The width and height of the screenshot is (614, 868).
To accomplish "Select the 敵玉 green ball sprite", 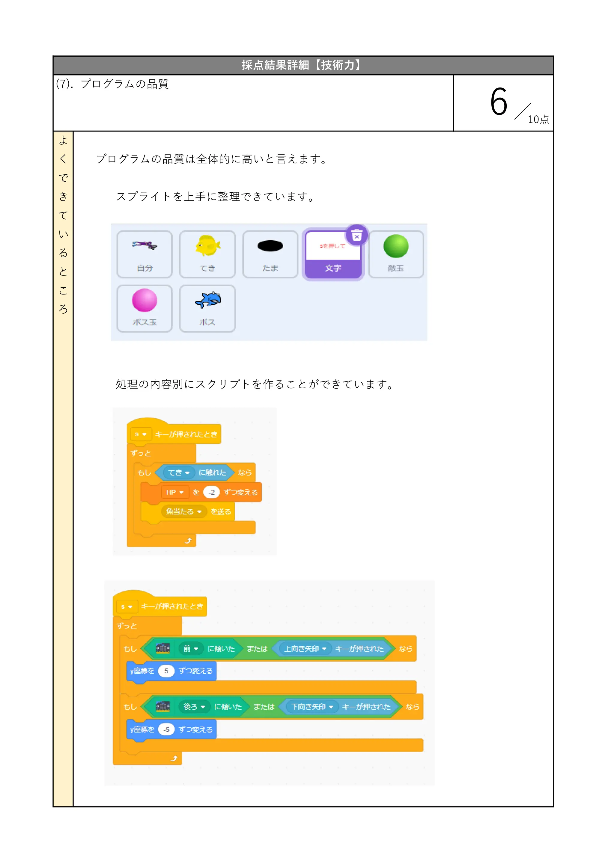I will click(x=396, y=254).
